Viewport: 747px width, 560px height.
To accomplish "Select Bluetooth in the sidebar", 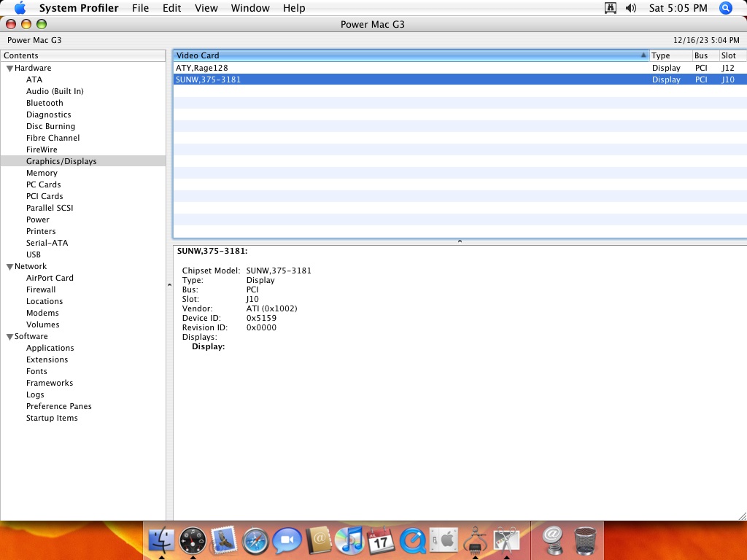I will tap(44, 103).
